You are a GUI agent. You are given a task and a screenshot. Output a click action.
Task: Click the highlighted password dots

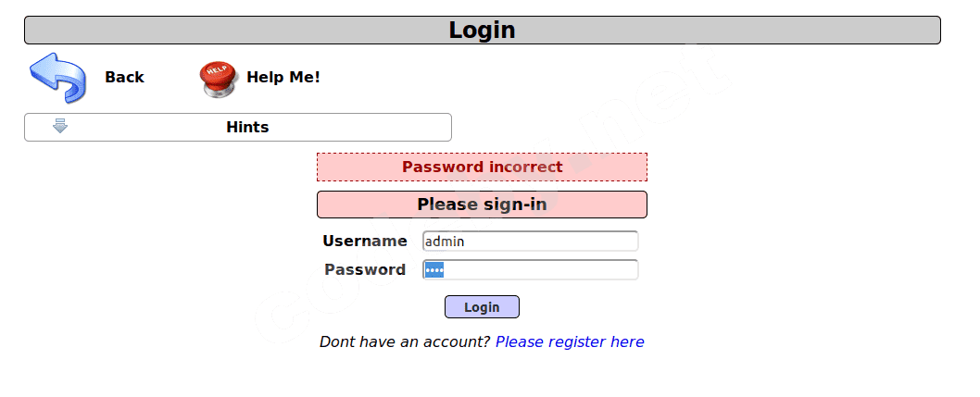[x=434, y=270]
